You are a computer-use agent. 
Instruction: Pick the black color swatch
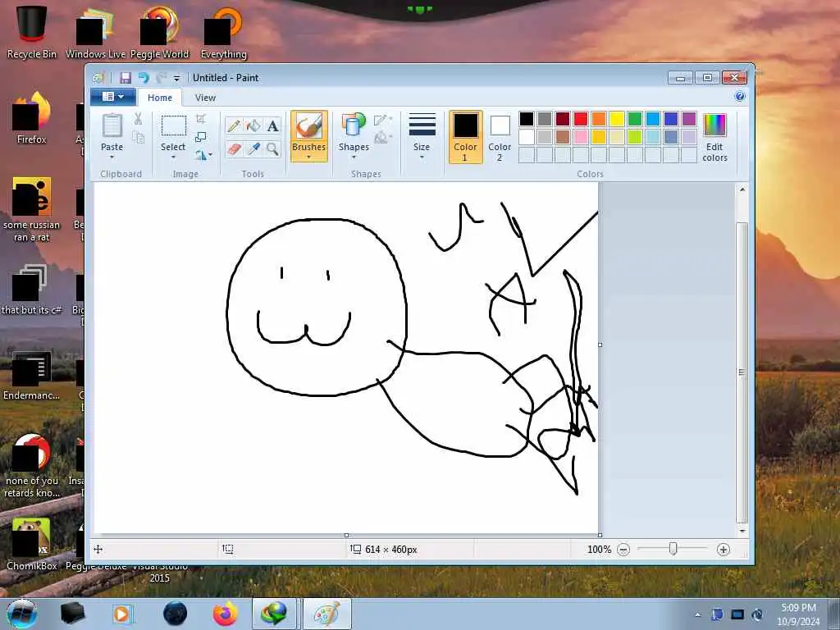[527, 119]
